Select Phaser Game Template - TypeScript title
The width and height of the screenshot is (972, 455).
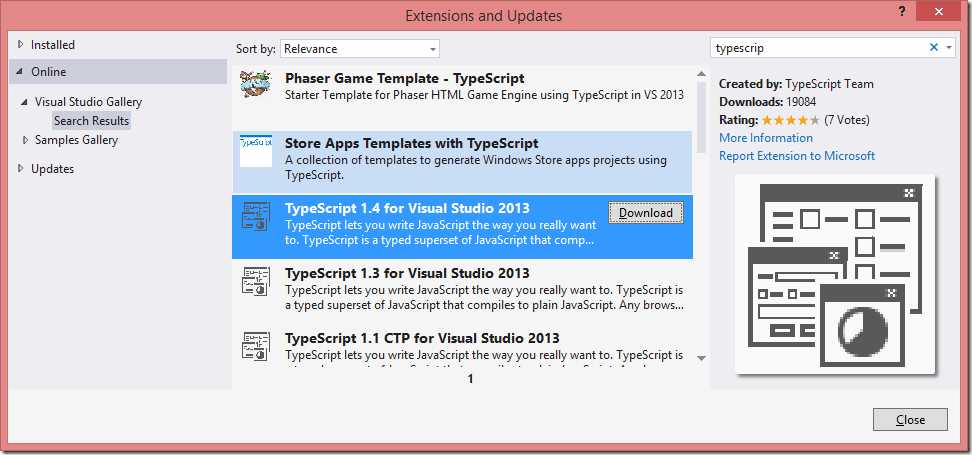tap(404, 79)
